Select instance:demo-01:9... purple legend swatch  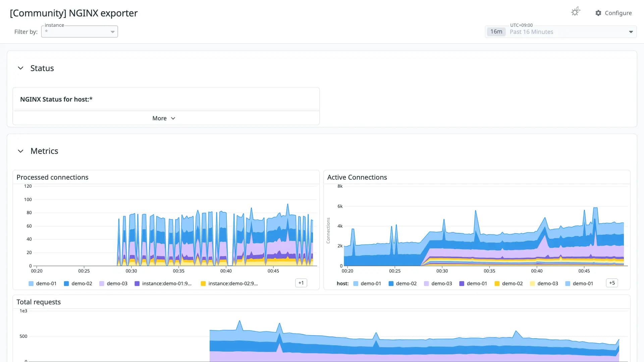click(137, 284)
